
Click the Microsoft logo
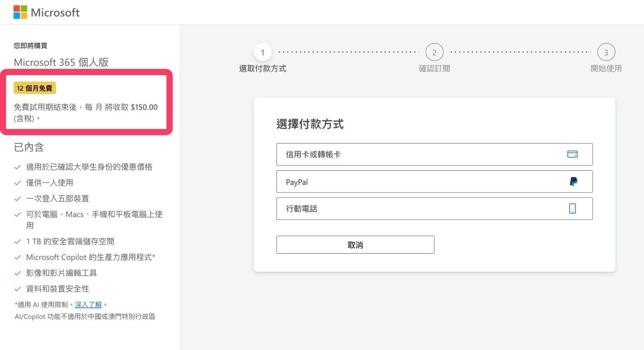click(x=45, y=12)
